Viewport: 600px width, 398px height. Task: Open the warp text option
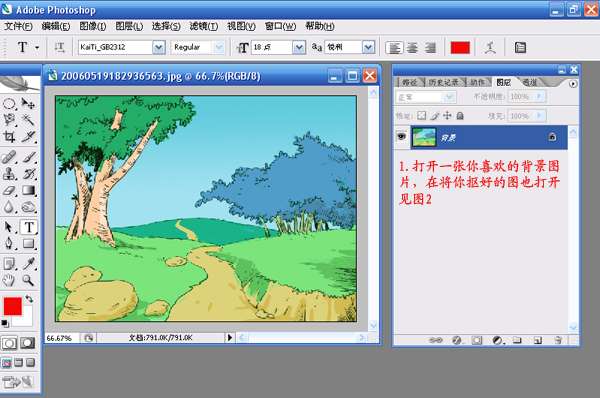pos(490,48)
